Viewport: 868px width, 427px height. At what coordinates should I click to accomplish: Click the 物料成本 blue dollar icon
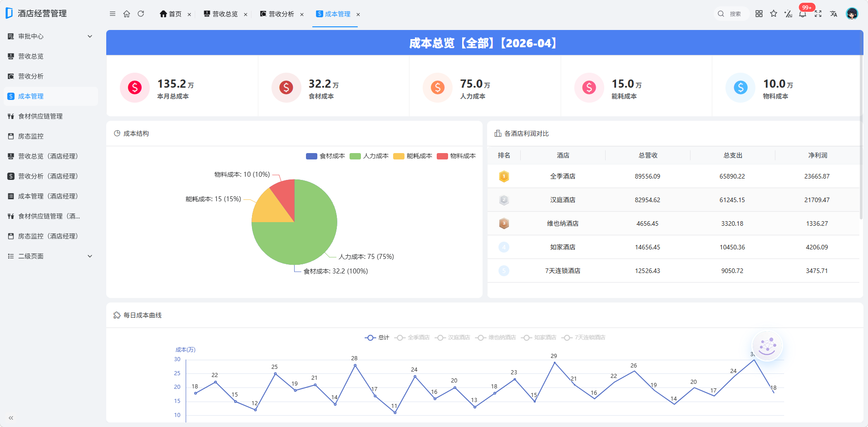click(740, 87)
